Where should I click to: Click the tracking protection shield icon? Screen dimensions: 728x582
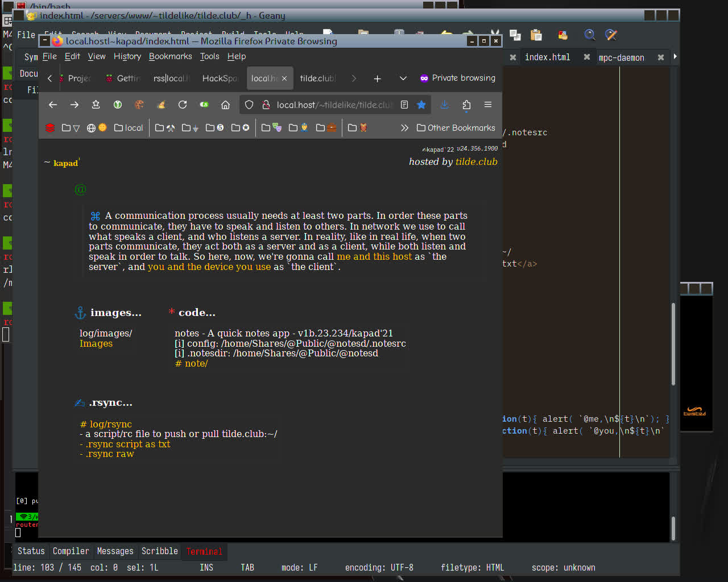coord(249,105)
